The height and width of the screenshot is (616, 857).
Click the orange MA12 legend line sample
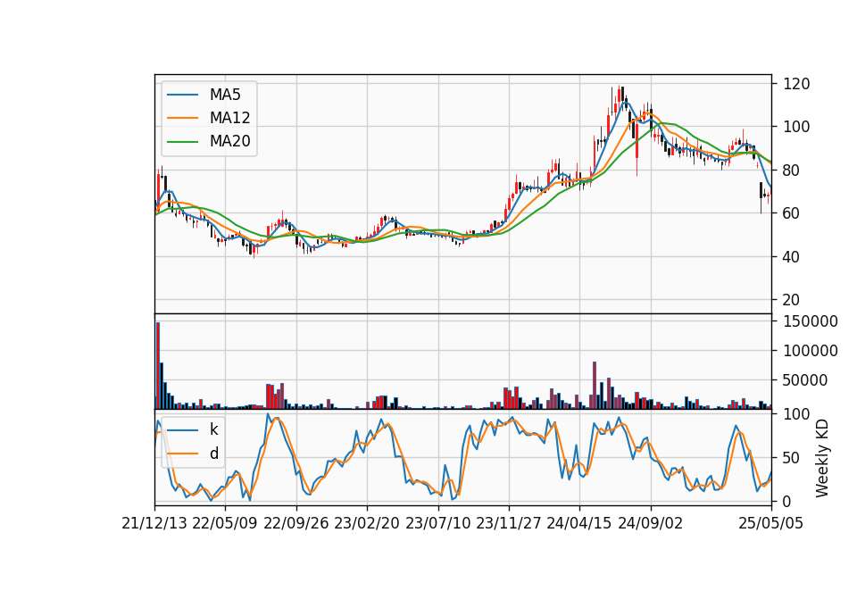tap(182, 118)
